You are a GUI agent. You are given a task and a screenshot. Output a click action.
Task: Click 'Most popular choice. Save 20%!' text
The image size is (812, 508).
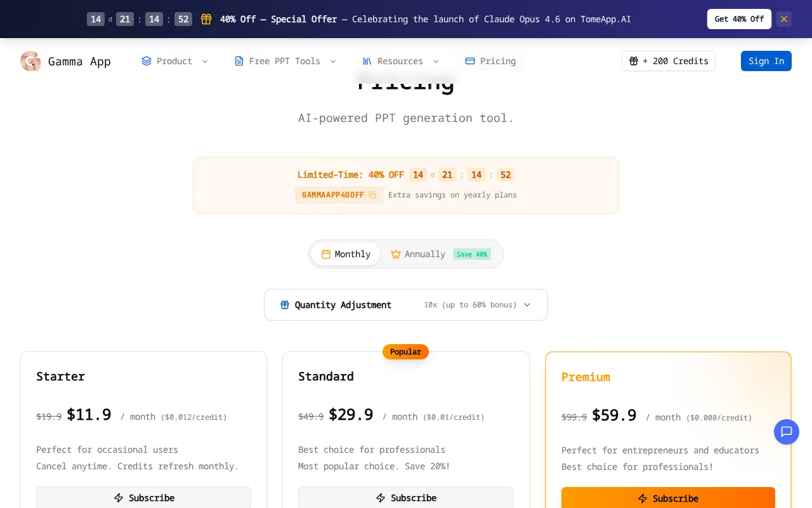[374, 466]
